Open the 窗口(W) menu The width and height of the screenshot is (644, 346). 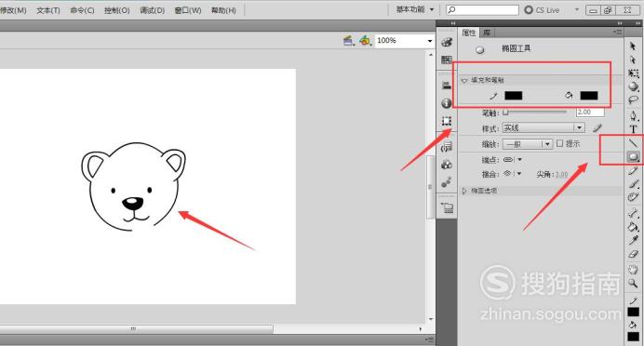coord(188,10)
